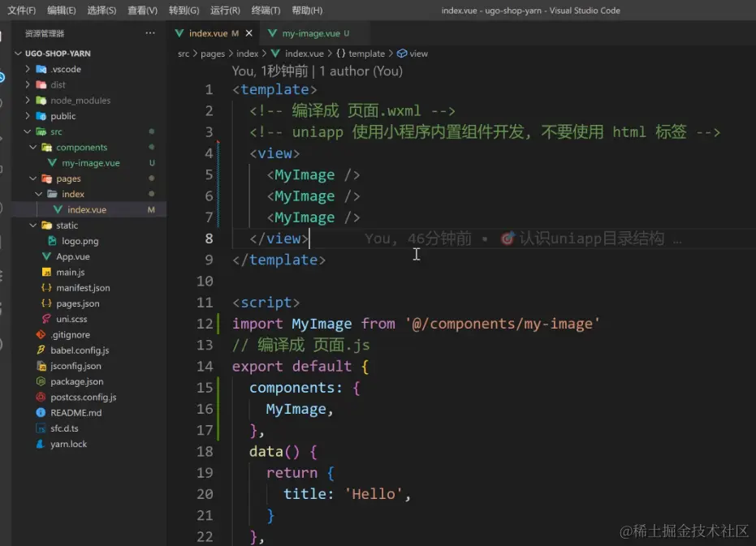Click the sfc.d.ts TypeScript icon
Screen dimensions: 756x546
(x=41, y=428)
